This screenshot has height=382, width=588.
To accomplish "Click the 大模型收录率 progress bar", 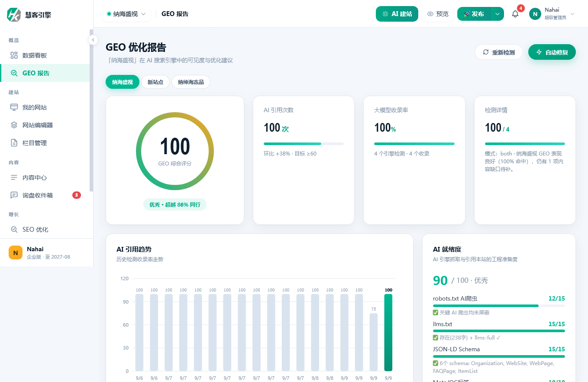I will [x=414, y=144].
